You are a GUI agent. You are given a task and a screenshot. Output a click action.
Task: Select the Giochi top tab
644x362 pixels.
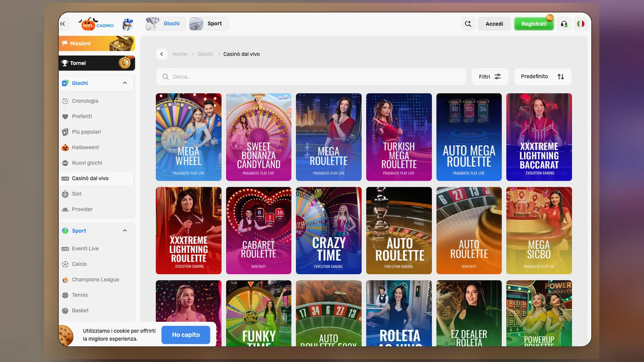pos(165,24)
